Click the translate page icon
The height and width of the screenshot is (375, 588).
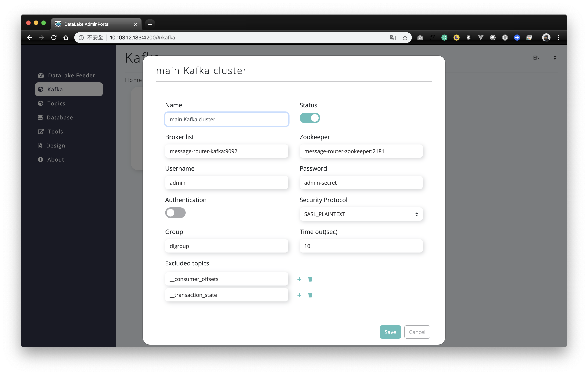[x=393, y=37]
